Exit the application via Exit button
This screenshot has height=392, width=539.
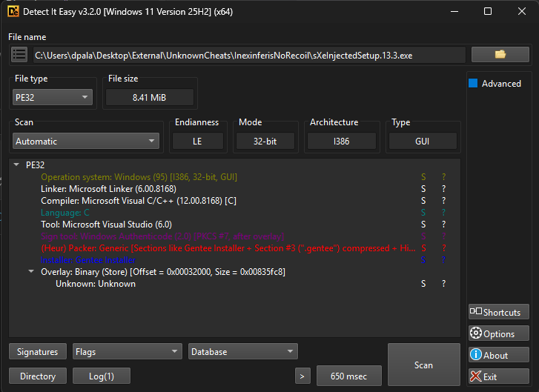pyautogui.click(x=499, y=376)
